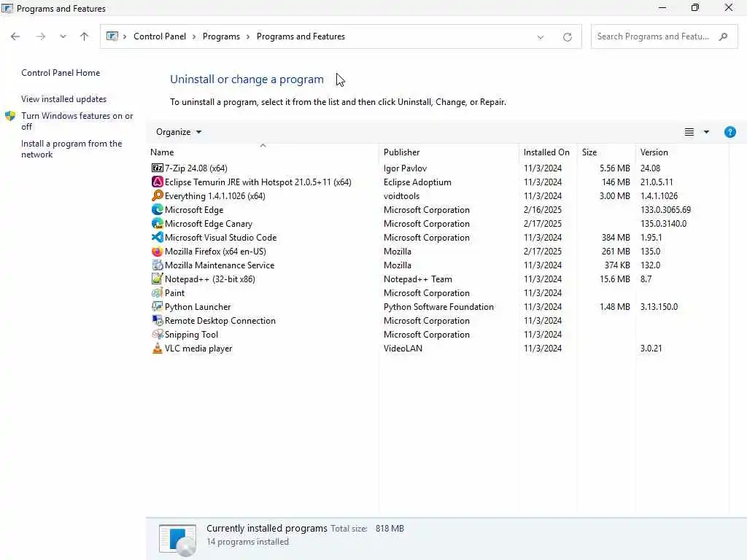Click the Microsoft Edge Canary icon
Screen dimensions: 747x560
click(x=158, y=223)
